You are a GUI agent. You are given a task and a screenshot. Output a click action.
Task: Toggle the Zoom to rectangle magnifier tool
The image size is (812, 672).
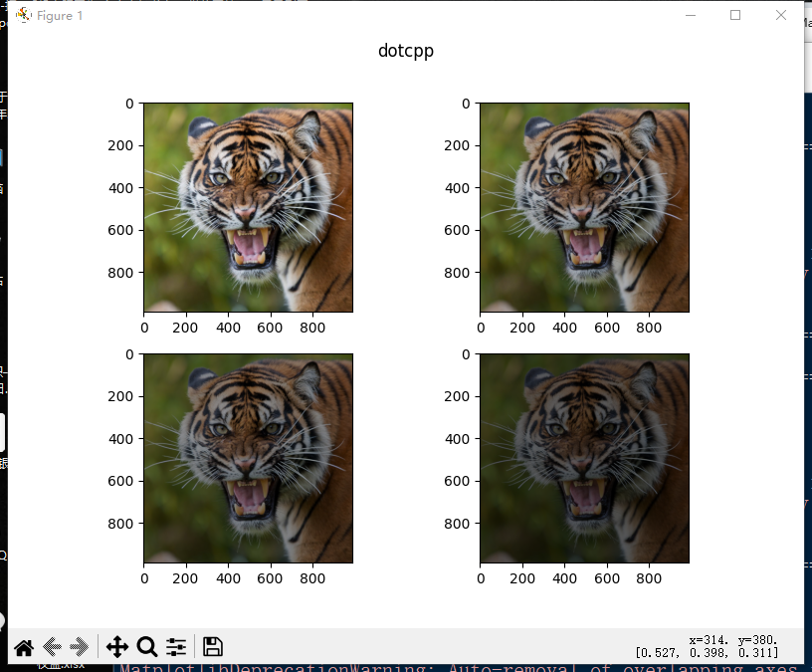click(x=147, y=647)
